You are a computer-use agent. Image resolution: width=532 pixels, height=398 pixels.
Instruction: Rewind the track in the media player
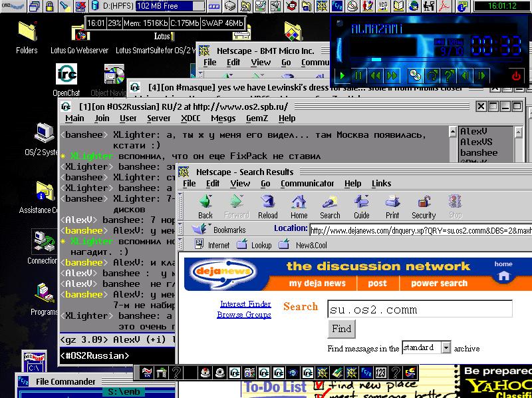pos(375,76)
